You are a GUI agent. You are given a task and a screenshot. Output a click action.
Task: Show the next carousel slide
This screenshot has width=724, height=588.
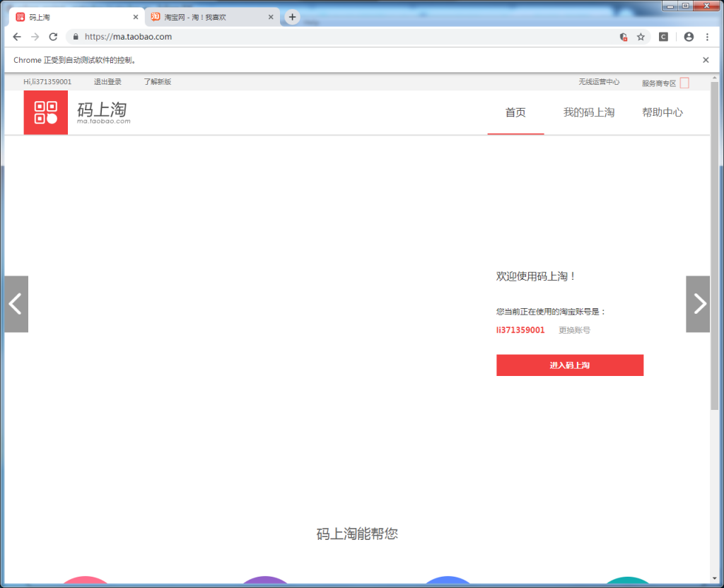[698, 304]
